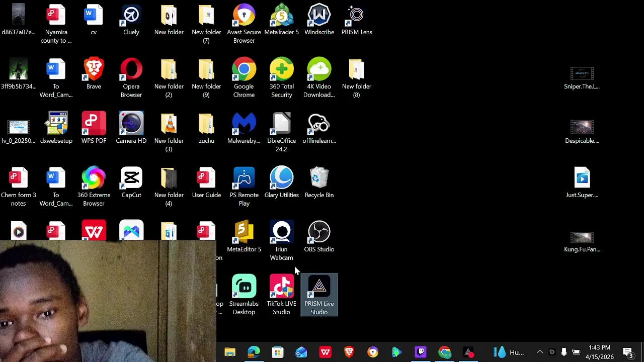Open the Cluely desktop shortcut
This screenshot has width=644, height=362.
click(x=131, y=20)
